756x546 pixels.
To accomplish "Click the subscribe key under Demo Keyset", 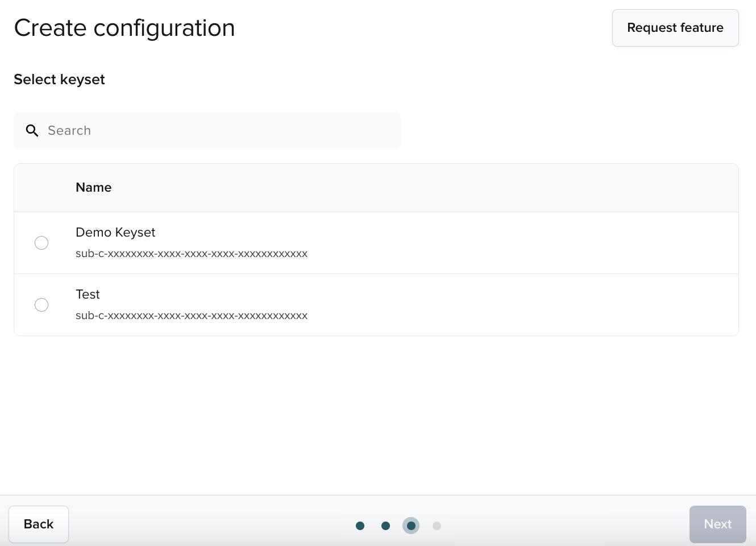I will tap(192, 254).
